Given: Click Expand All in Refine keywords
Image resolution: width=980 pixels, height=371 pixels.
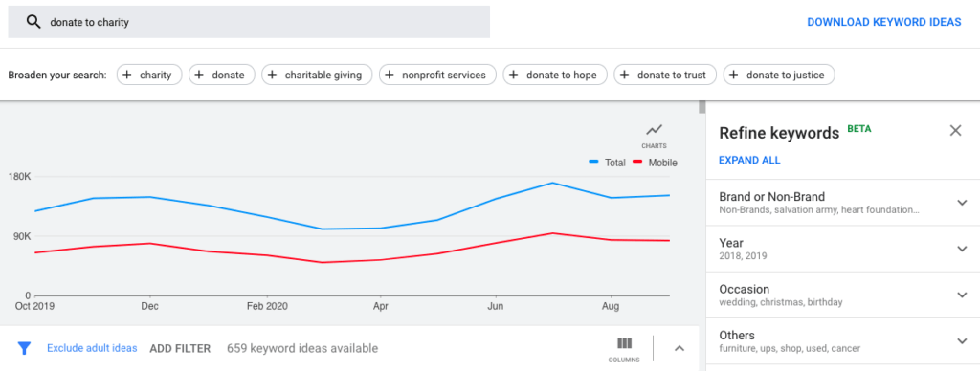Looking at the screenshot, I should 749,160.
